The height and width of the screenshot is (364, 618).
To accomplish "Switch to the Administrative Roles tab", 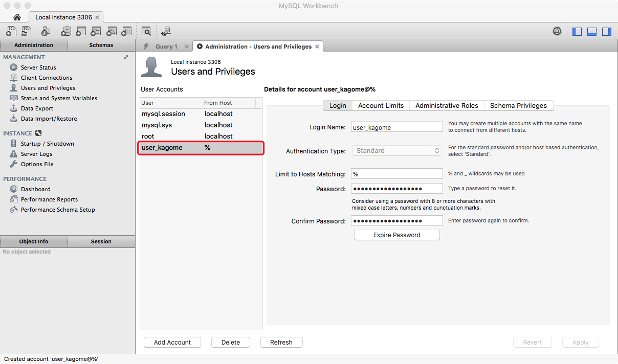I will (447, 105).
